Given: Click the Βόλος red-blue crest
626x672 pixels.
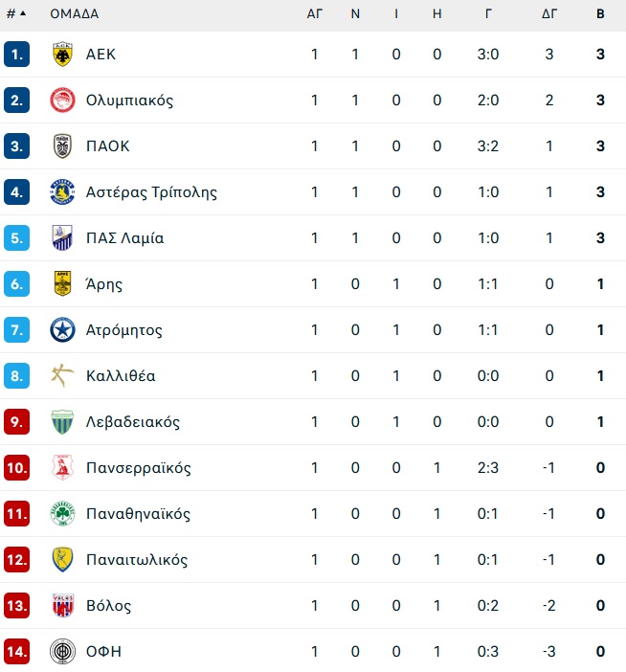Looking at the screenshot, I should coord(62,606).
